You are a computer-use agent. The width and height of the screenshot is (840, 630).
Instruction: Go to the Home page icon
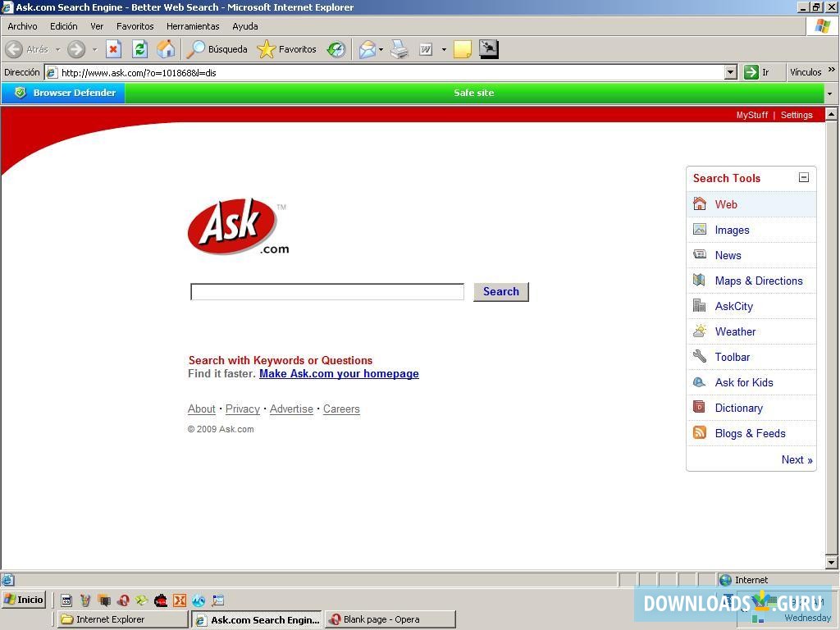click(x=166, y=49)
